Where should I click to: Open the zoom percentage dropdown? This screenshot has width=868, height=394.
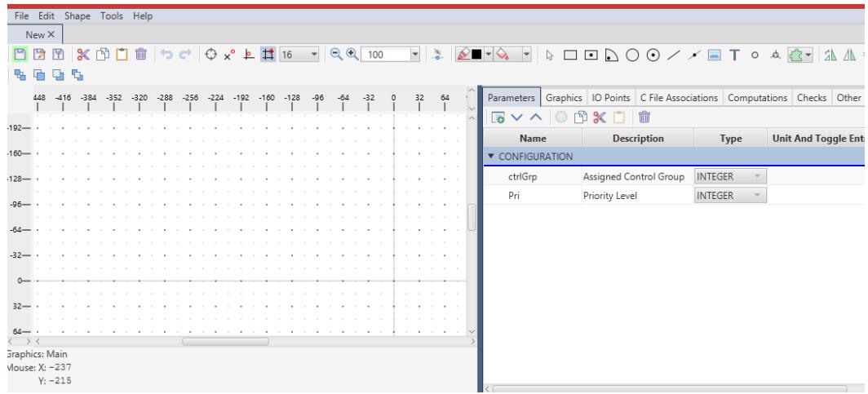(413, 54)
